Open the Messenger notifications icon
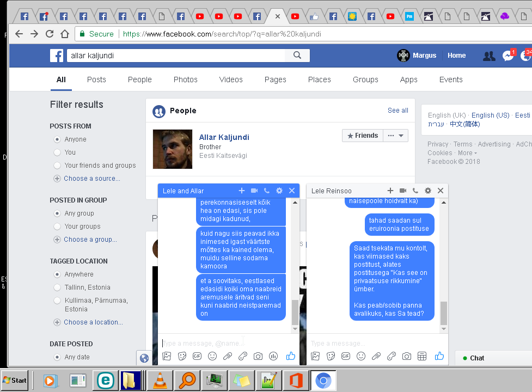Viewport: 532px width, 392px height. tap(508, 56)
